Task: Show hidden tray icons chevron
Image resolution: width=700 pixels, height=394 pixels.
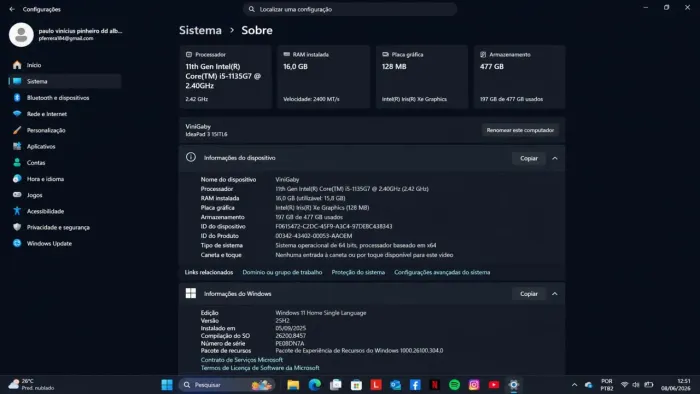Action: pyautogui.click(x=575, y=385)
